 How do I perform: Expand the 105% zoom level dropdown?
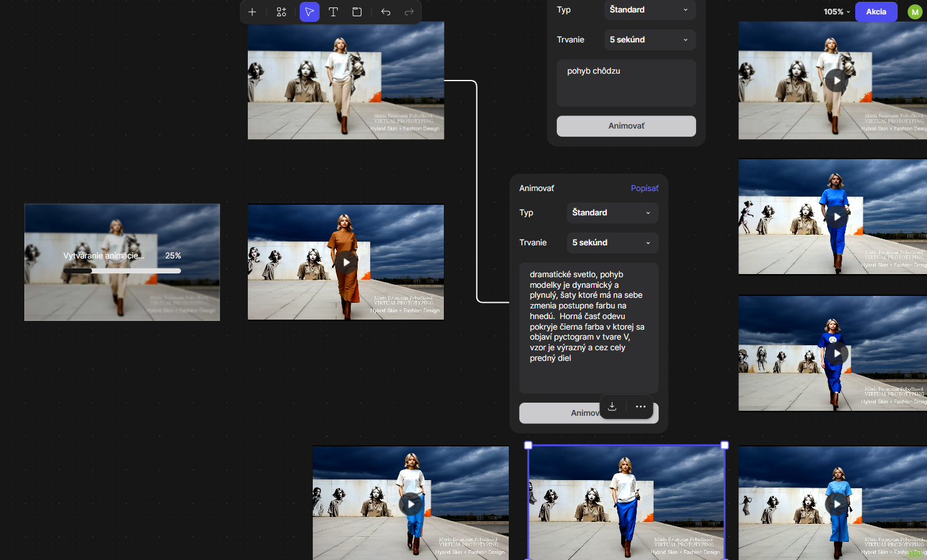pos(836,12)
